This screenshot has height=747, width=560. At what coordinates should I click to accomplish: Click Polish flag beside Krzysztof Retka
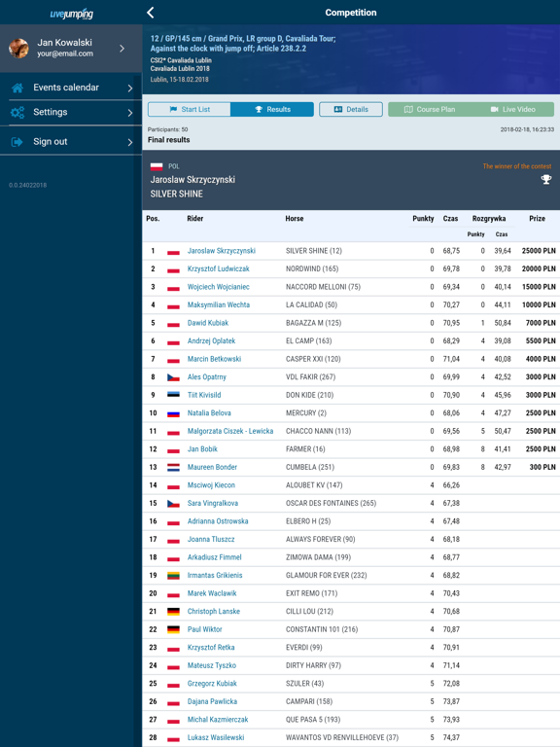coord(173,648)
